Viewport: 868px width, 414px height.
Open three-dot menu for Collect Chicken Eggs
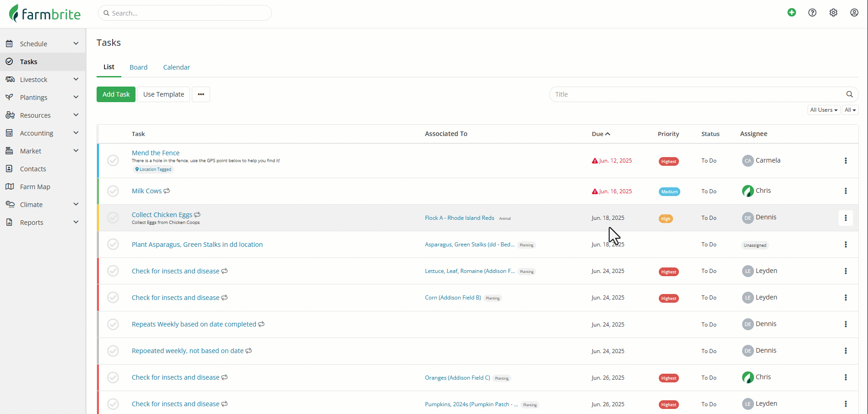tap(846, 218)
